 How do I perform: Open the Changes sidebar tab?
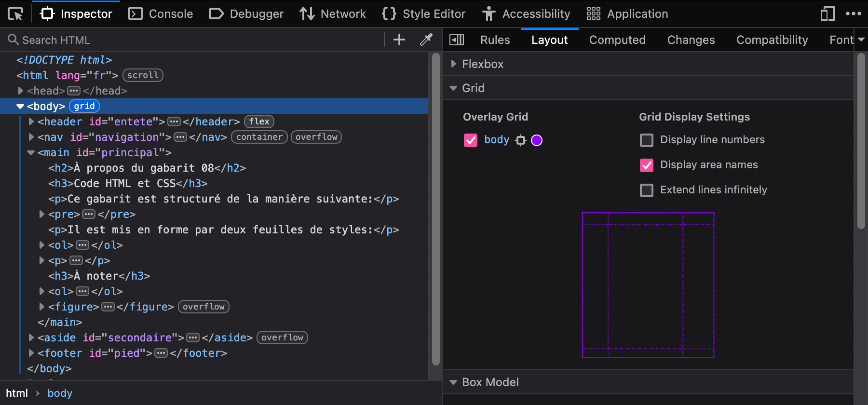pos(691,40)
